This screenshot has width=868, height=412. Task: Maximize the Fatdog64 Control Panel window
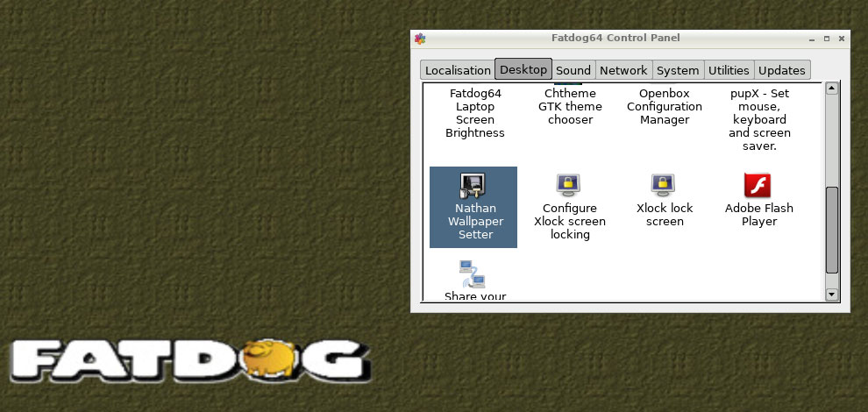[x=827, y=39]
